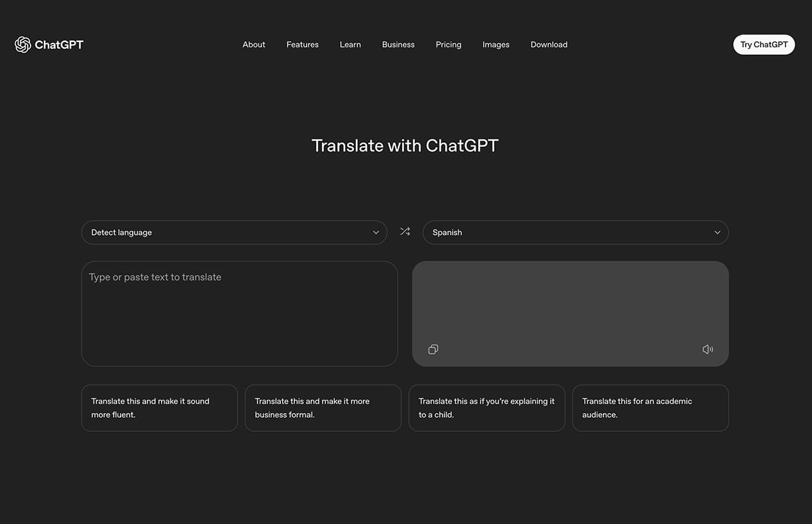
Task: Click the ChatGPT logo icon
Action: pyautogui.click(x=23, y=45)
